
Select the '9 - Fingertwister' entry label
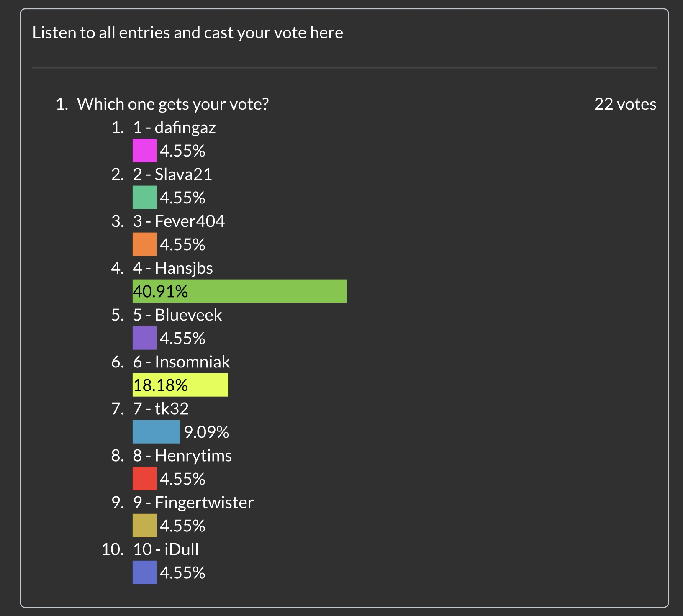tap(193, 503)
